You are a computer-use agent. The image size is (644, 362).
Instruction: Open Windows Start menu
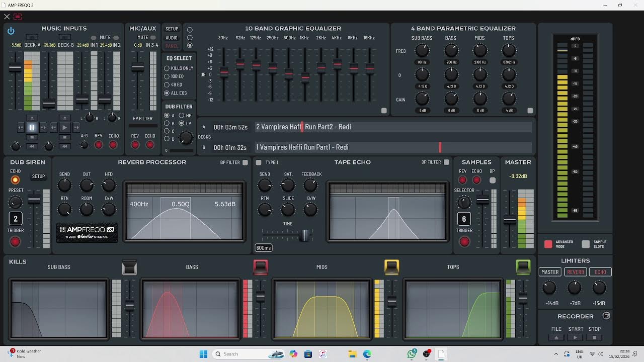point(203,354)
